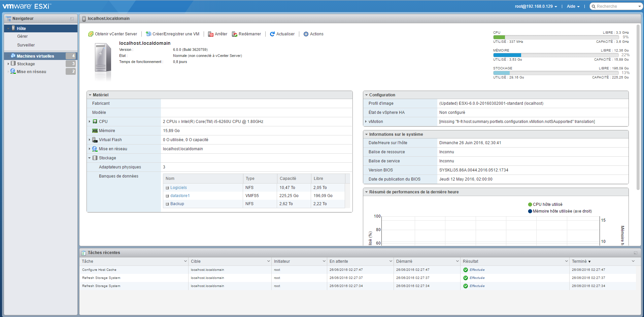Click the datastore1 datastore icon
Viewport: 644px width, 317px height.
(167, 196)
